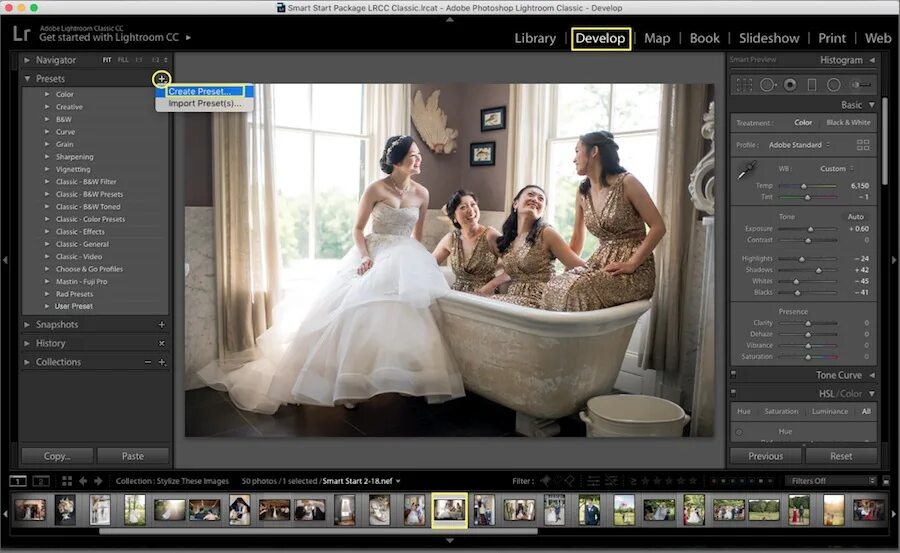Image resolution: width=900 pixels, height=553 pixels.
Task: Click the Reset button
Action: click(841, 456)
